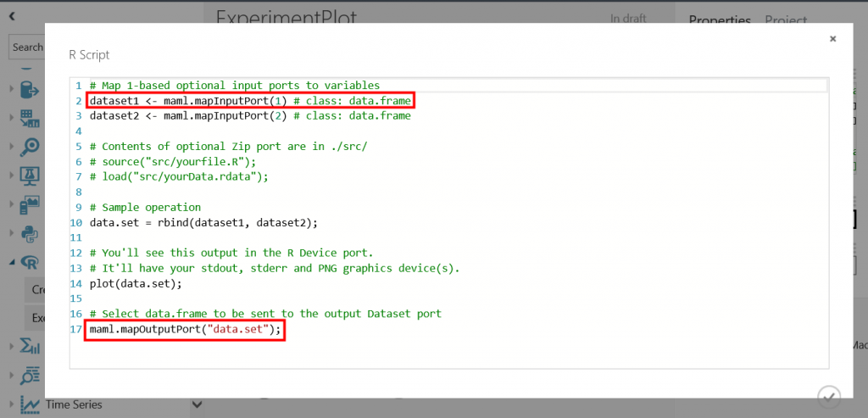Click the In draft status text
Image resolution: width=868 pixels, height=418 pixels.
628,19
